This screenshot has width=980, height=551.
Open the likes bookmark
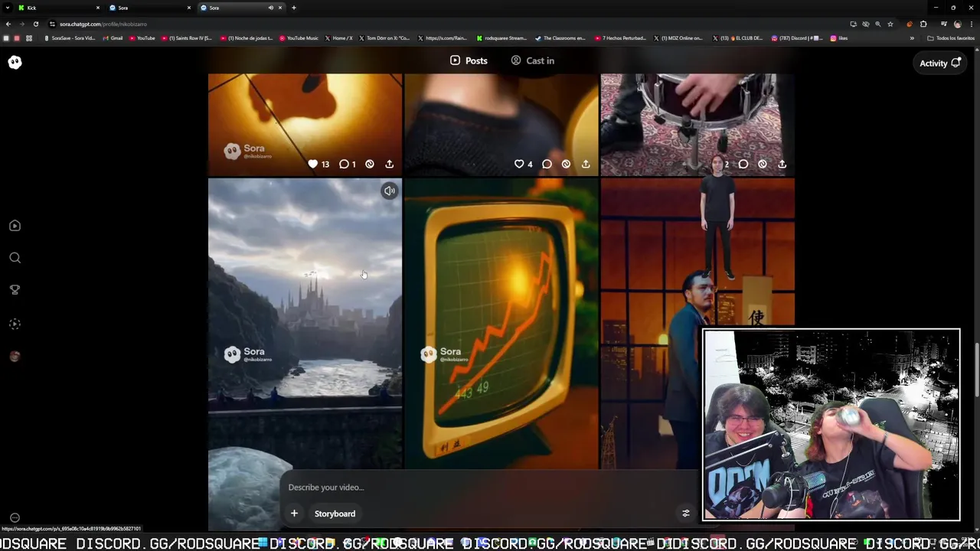(839, 38)
